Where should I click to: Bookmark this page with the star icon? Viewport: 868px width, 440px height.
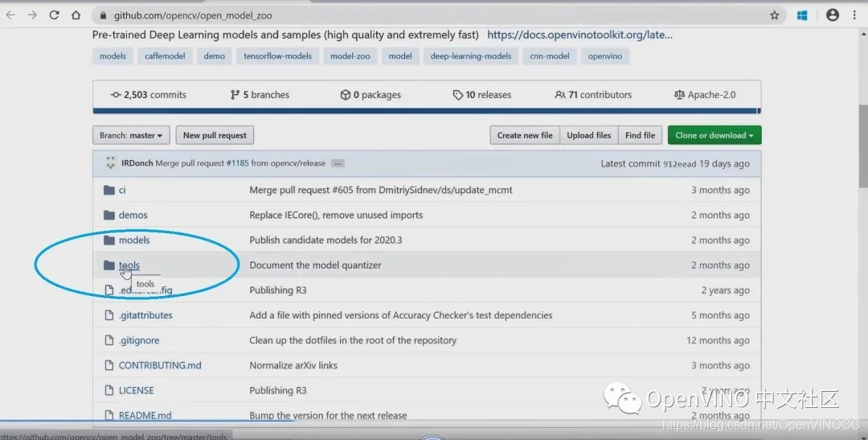click(x=775, y=15)
